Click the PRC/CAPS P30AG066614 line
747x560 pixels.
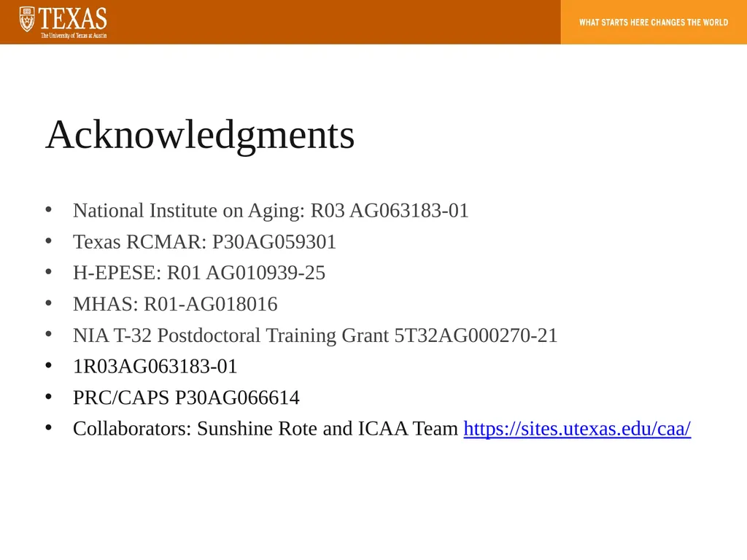click(x=186, y=397)
